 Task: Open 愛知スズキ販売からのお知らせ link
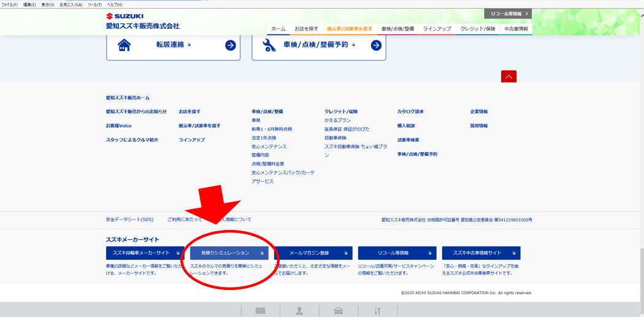(x=136, y=111)
